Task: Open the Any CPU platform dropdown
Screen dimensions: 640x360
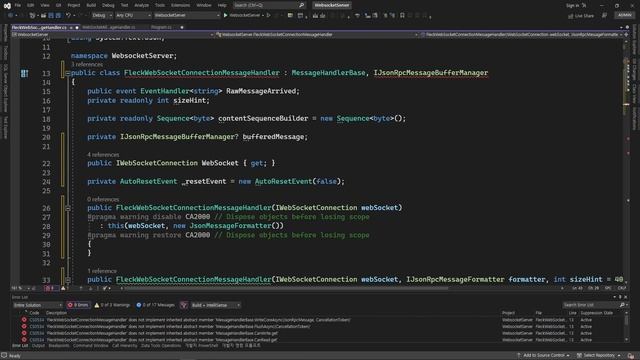Action: (x=133, y=16)
